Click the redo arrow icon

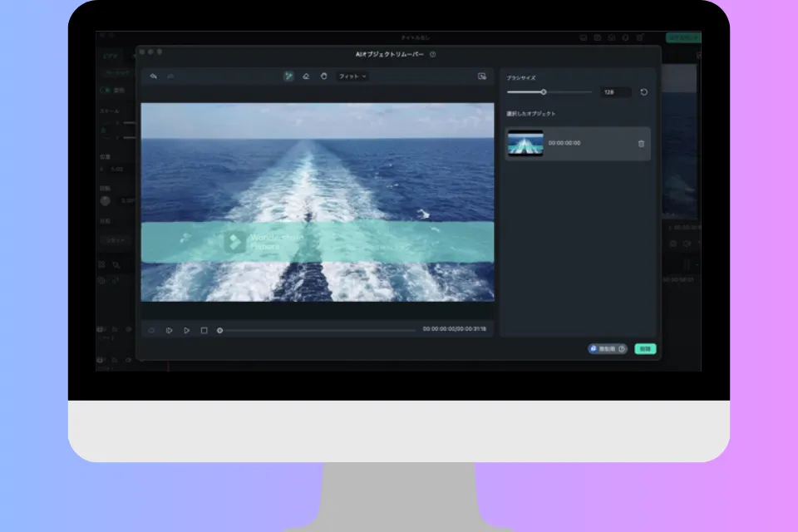tap(171, 76)
